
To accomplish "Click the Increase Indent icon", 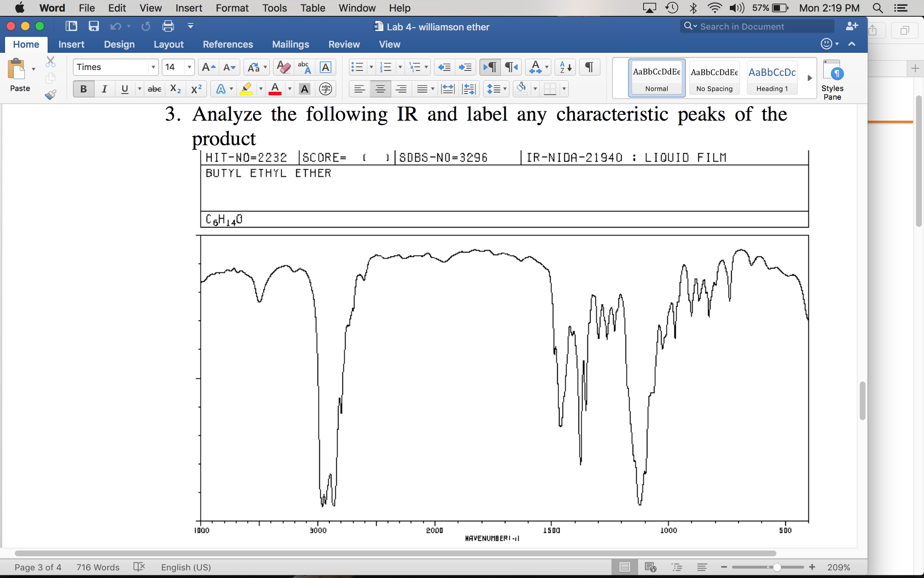I will [465, 67].
